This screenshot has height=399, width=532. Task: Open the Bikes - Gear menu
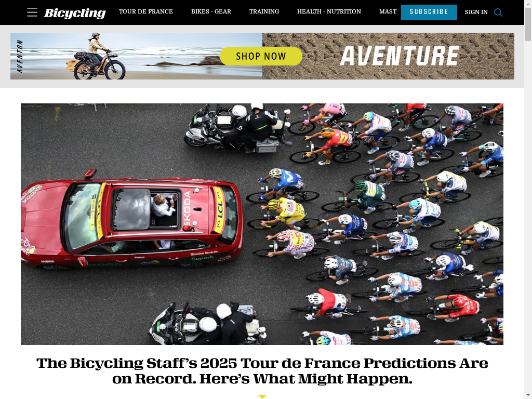(211, 11)
